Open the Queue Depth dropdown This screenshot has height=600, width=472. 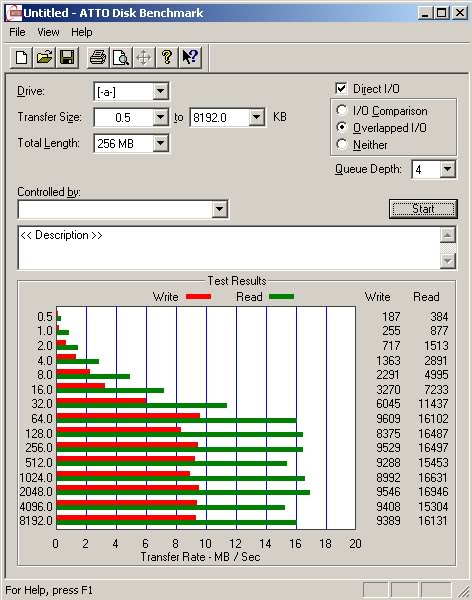(x=447, y=169)
